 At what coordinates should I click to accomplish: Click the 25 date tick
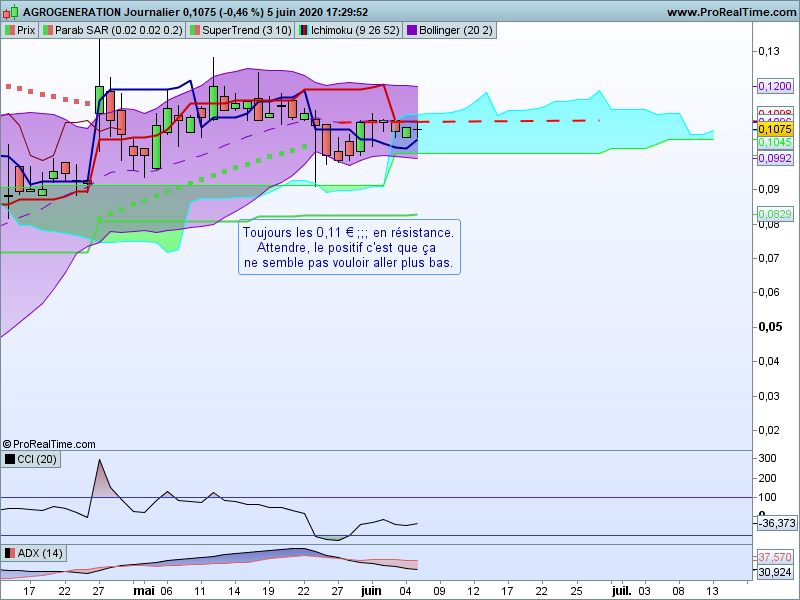576,591
